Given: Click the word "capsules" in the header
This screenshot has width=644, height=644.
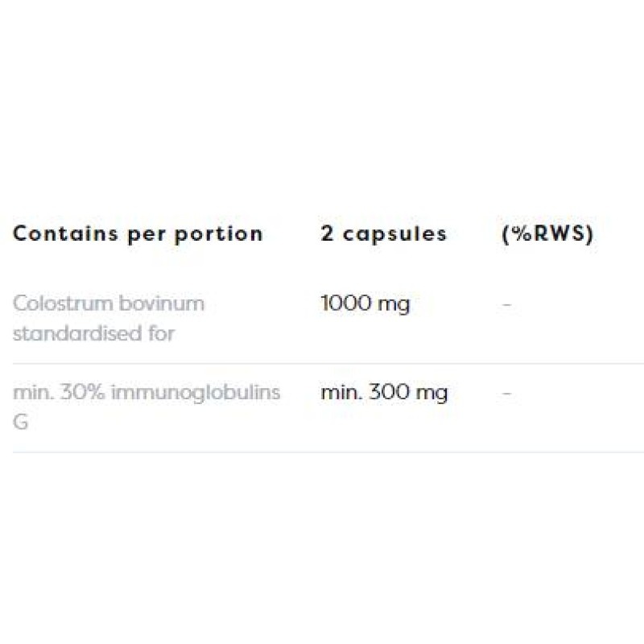Looking at the screenshot, I should 394,234.
